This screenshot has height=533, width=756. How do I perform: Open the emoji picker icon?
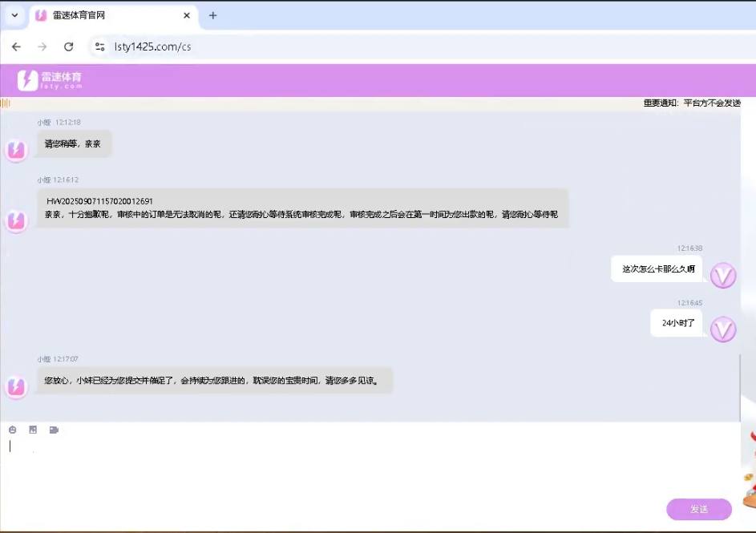click(x=13, y=430)
